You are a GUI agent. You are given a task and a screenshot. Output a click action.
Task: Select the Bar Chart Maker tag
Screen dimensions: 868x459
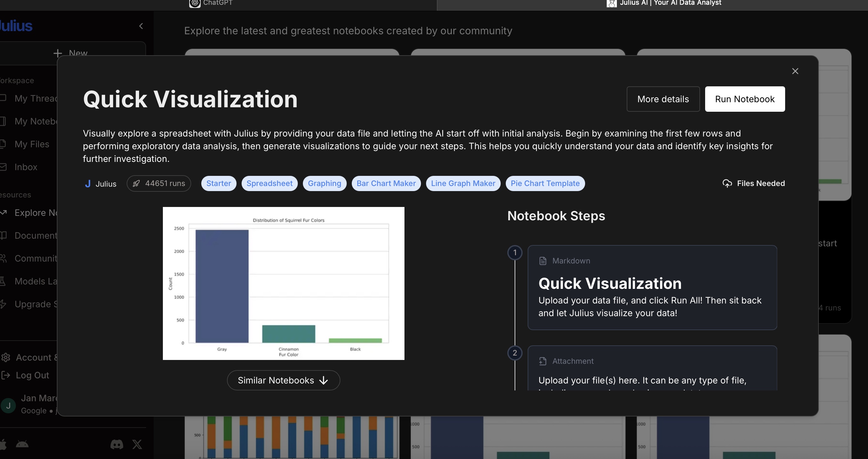click(386, 183)
